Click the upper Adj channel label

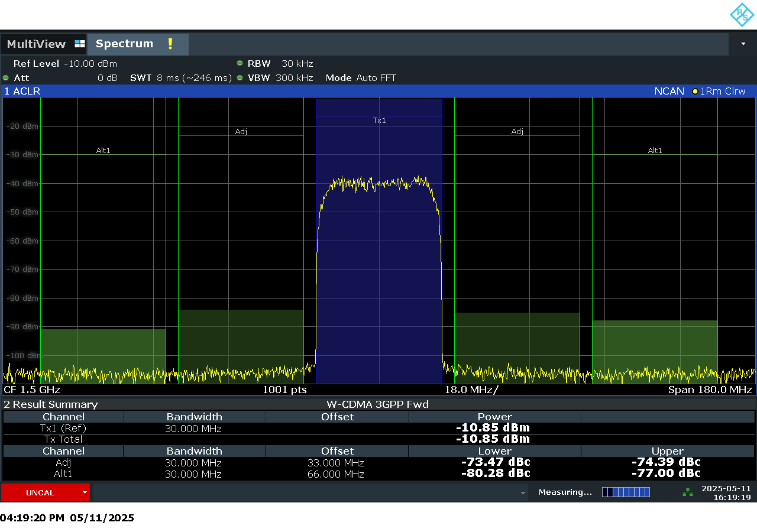pyautogui.click(x=517, y=131)
